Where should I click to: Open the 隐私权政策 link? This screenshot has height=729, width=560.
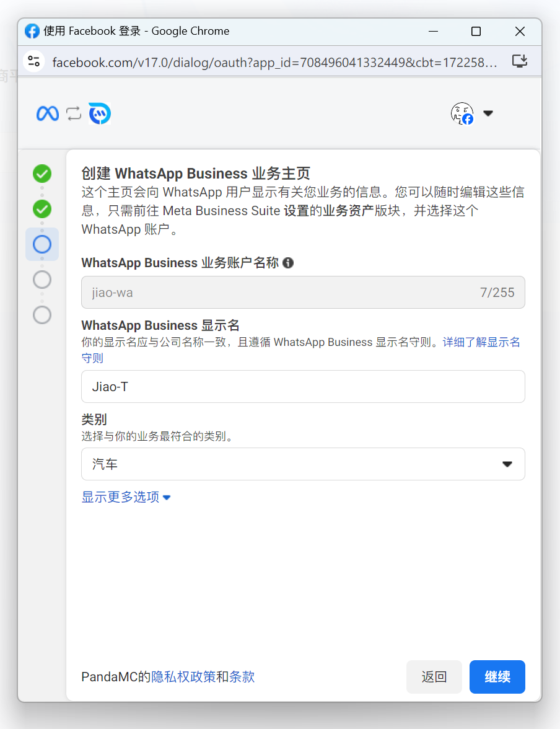183,677
